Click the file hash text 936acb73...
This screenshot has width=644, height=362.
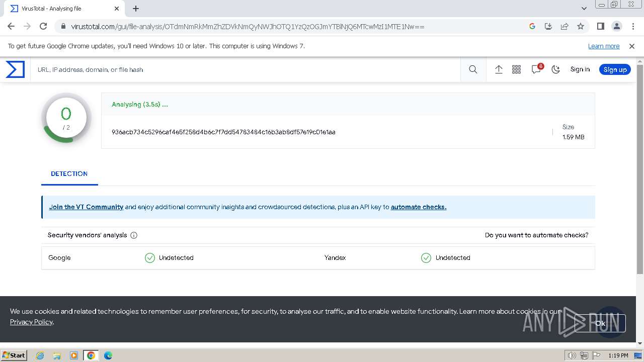coord(223,132)
